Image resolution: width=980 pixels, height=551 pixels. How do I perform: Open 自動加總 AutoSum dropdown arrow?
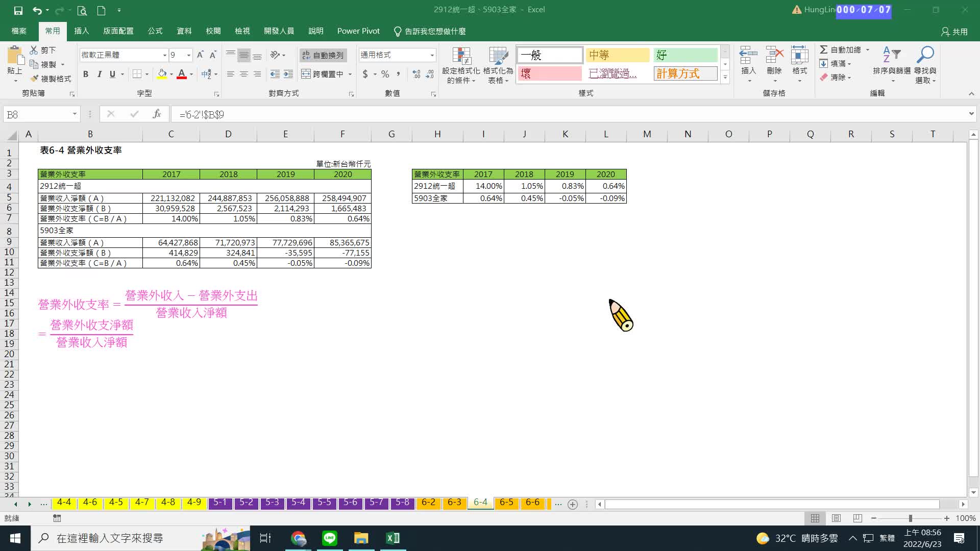(x=867, y=50)
